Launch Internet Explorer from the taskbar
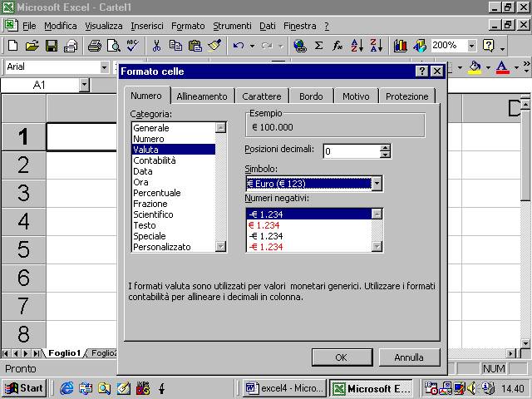 click(66, 388)
